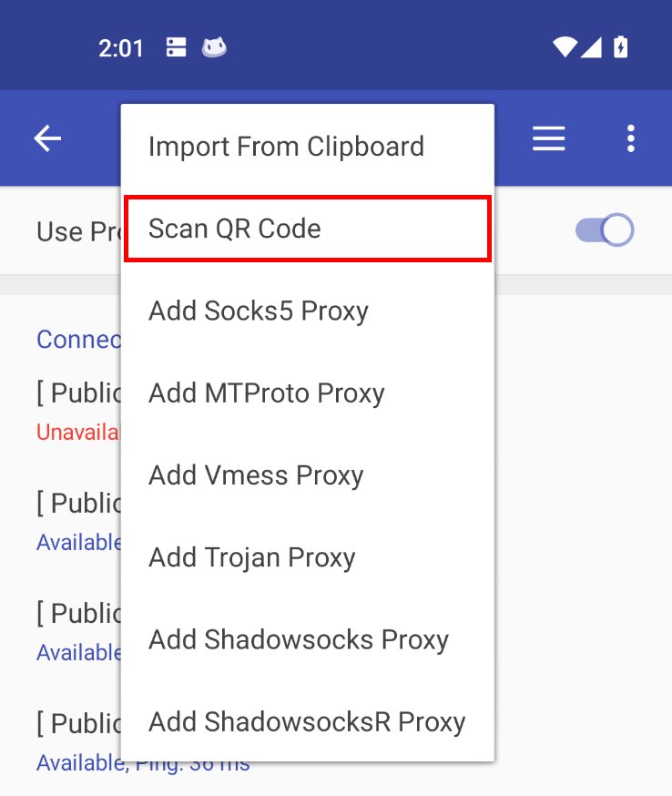
Task: Tap the server status bar icon
Action: point(176,47)
